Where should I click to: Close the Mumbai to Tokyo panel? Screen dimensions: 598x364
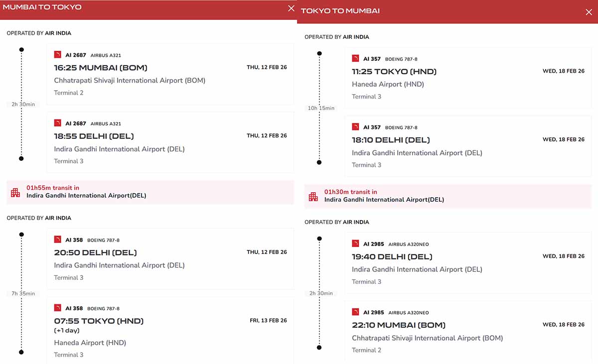point(291,8)
